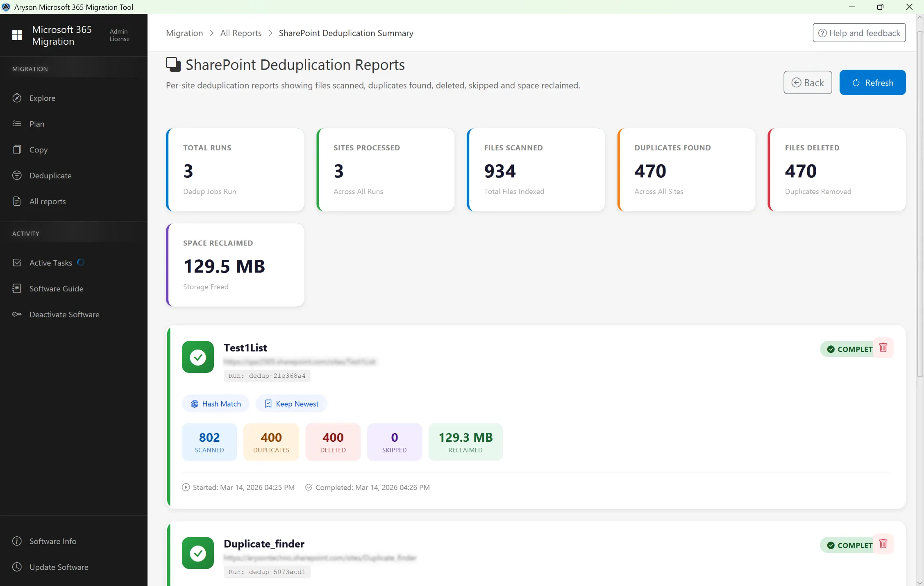The height and width of the screenshot is (586, 924).
Task: Open Software Guide in the sidebar
Action: (56, 288)
